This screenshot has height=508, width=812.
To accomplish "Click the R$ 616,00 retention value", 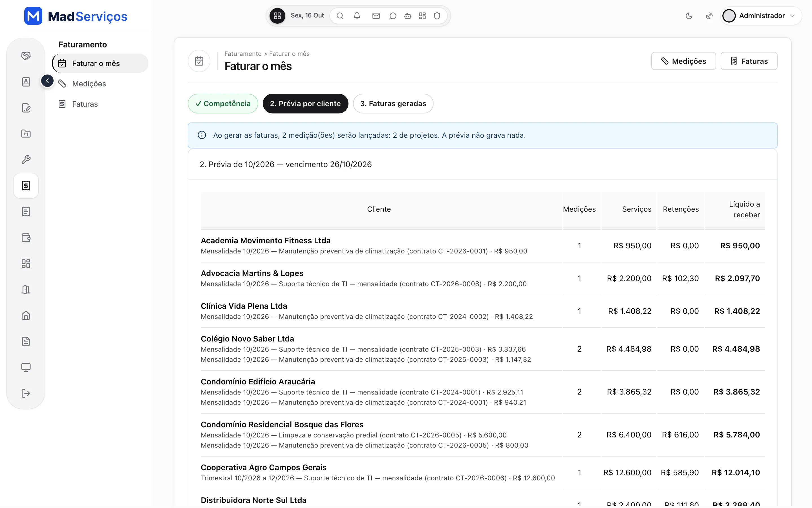I will coord(680,435).
